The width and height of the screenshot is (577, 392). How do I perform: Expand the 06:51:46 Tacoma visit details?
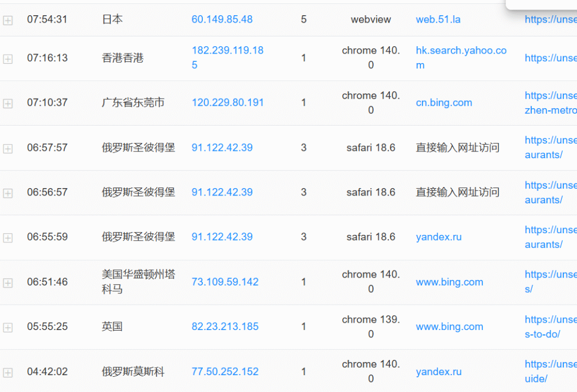pyautogui.click(x=8, y=283)
